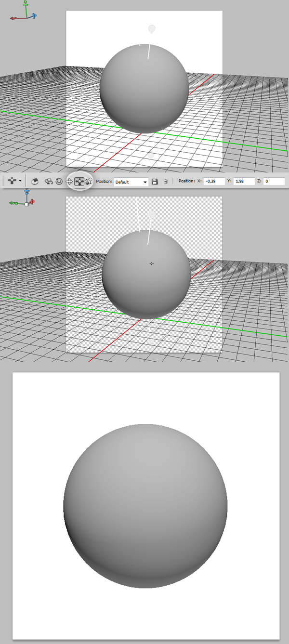
Task: Click the light source icon above top sphere
Action: coord(152,29)
